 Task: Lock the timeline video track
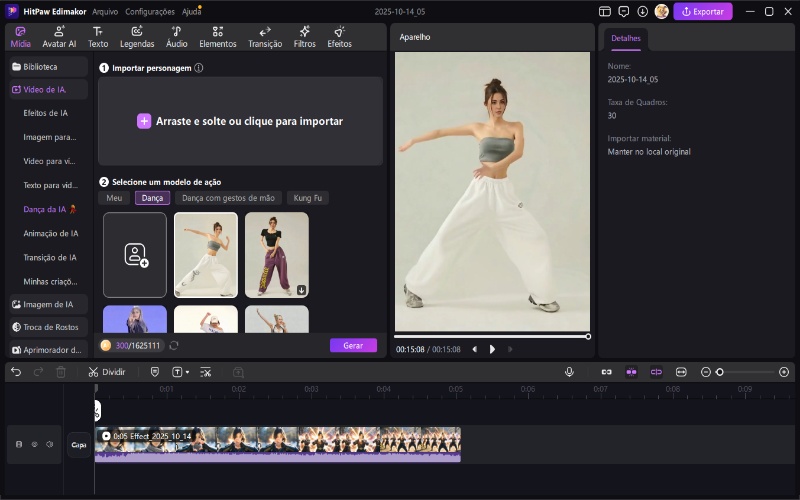pyautogui.click(x=18, y=444)
